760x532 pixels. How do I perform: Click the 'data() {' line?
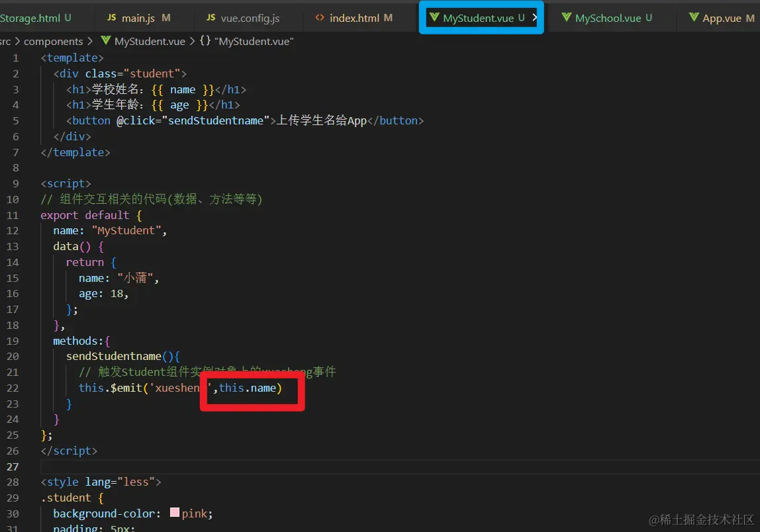click(79, 247)
